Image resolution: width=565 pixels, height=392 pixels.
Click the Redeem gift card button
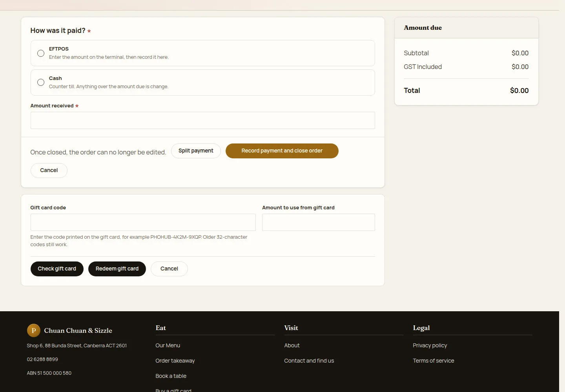pos(117,269)
